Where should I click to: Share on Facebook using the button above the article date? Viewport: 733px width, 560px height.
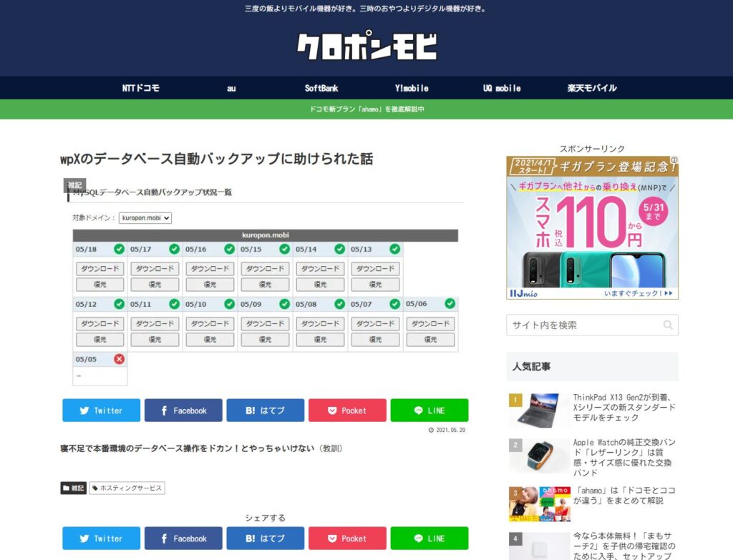pos(183,410)
